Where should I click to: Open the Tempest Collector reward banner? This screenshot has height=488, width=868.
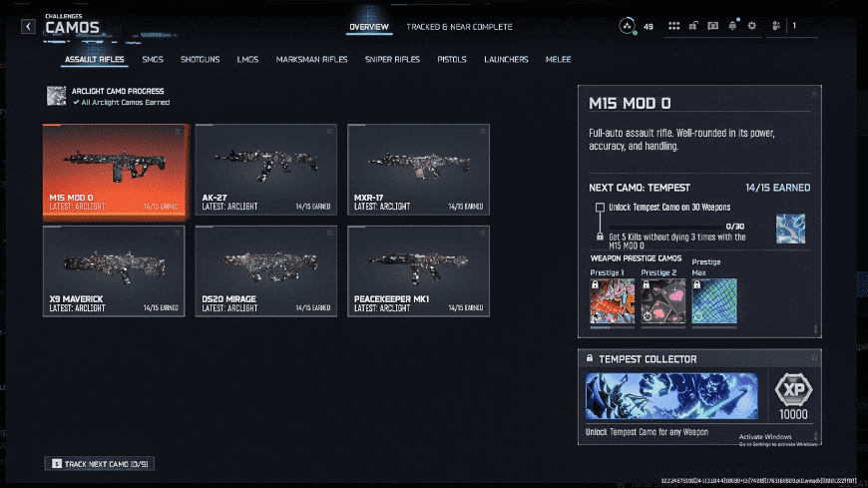[x=670, y=396]
